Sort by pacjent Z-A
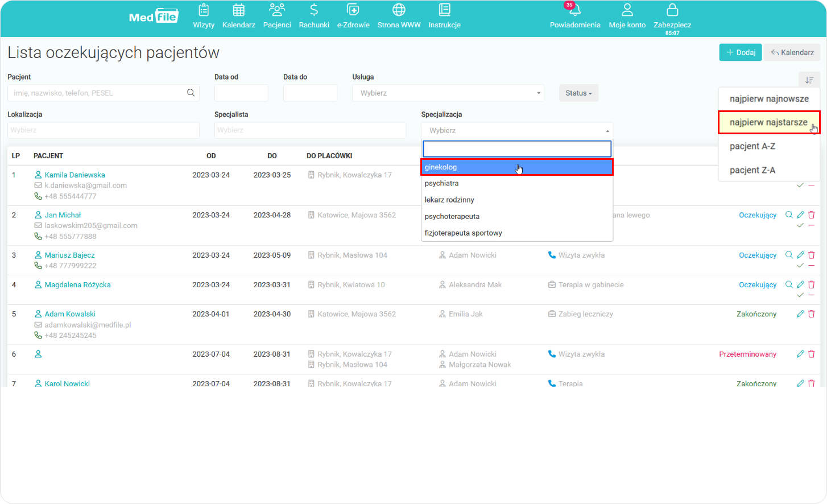 (x=769, y=170)
